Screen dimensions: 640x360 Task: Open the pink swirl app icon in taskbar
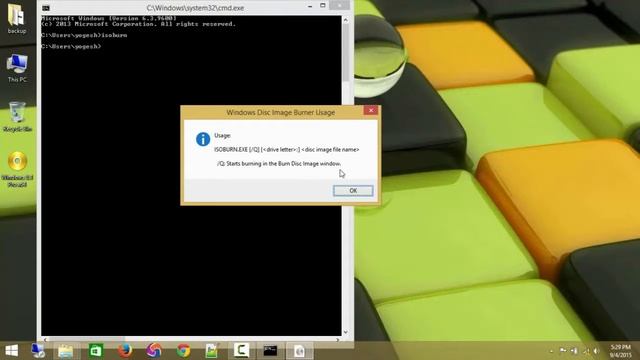click(x=154, y=351)
